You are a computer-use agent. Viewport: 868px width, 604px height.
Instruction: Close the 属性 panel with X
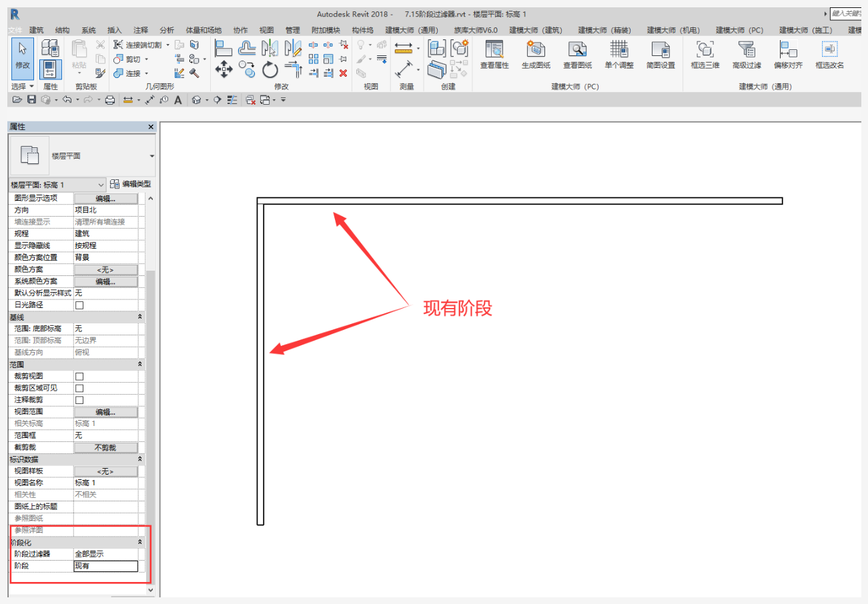tap(150, 127)
